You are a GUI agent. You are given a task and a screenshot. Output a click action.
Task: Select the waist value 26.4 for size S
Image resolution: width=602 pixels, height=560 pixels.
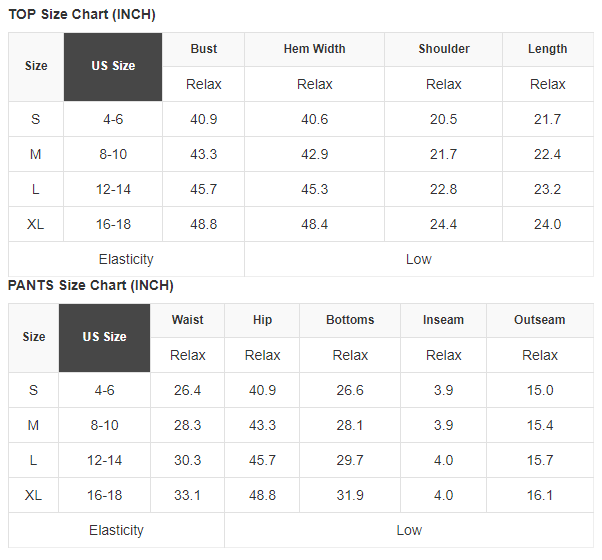187,391
